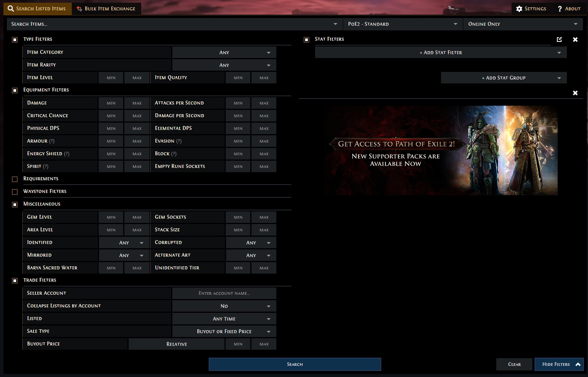The height and width of the screenshot is (377, 588).
Task: Open the Listed Any Time dropdown
Action: (x=224, y=319)
